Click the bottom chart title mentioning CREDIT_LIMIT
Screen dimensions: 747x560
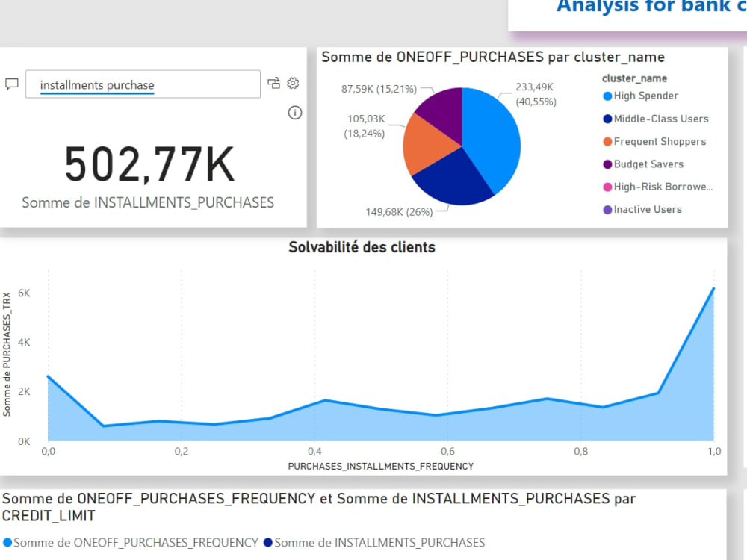[x=319, y=507]
